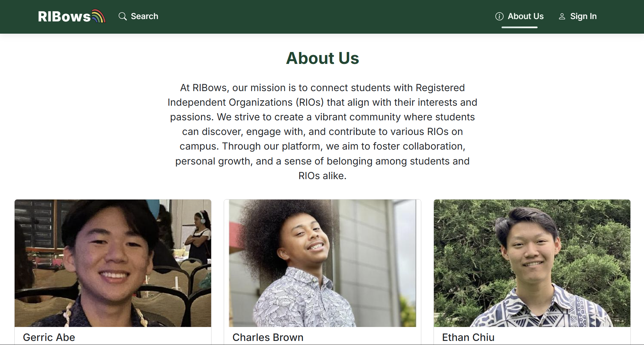Open Ethan Chiu's profile photo
This screenshot has height=345, width=644.
pyautogui.click(x=532, y=263)
